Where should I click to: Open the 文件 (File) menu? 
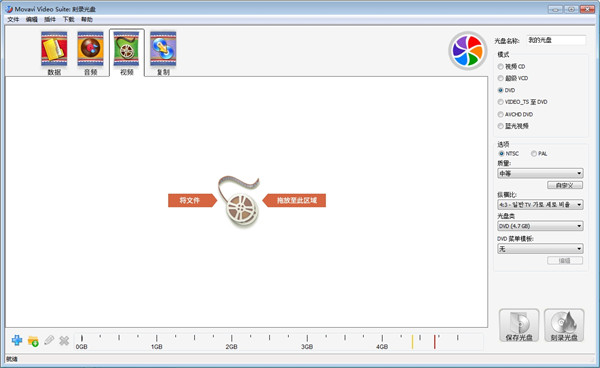pyautogui.click(x=13, y=20)
